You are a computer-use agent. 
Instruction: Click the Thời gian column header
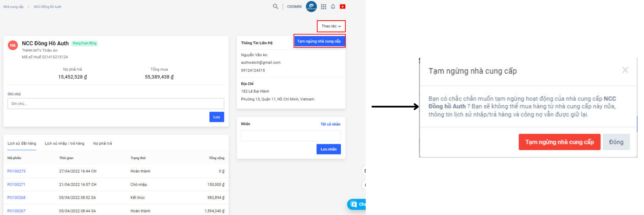[66, 158]
